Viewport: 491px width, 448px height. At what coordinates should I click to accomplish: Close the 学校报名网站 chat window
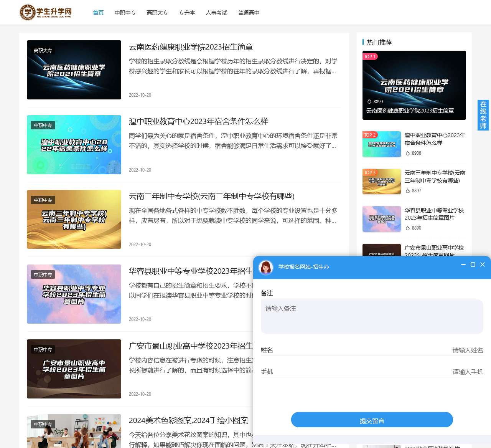point(483,265)
